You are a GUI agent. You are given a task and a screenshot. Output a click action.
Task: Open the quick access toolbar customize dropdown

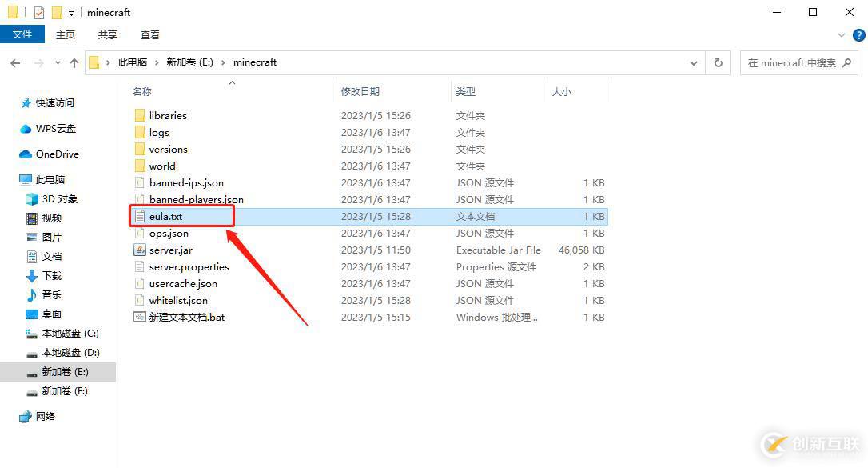tap(71, 14)
